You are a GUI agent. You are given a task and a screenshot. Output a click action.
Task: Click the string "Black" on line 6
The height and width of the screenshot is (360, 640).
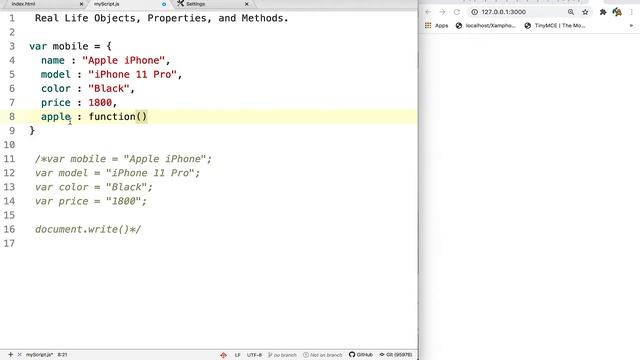(109, 89)
